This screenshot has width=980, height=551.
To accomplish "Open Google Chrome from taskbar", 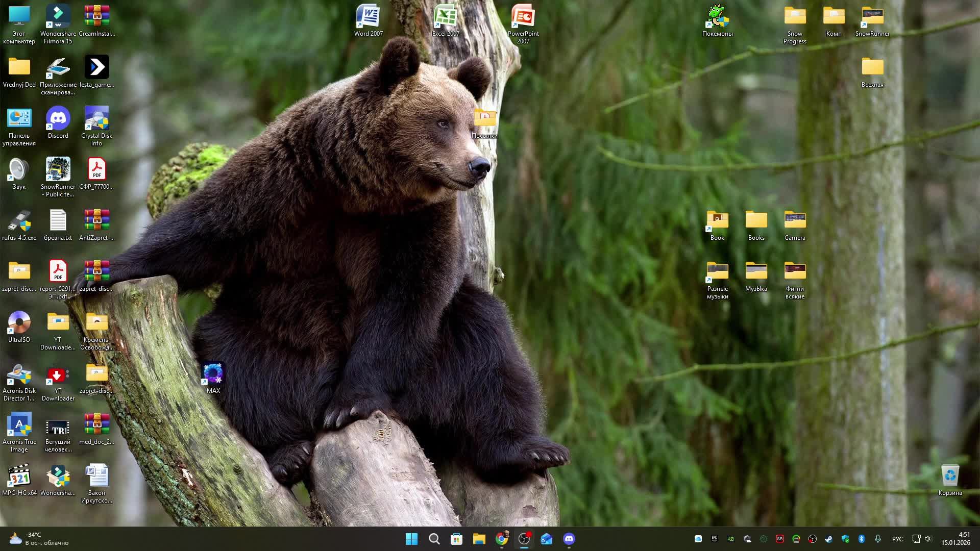I will coord(501,539).
